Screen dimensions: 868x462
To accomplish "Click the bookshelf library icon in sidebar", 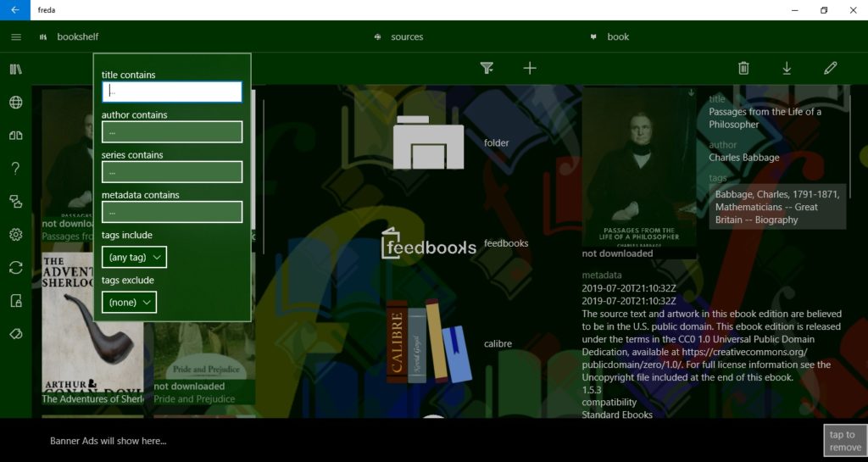I will 16,70.
